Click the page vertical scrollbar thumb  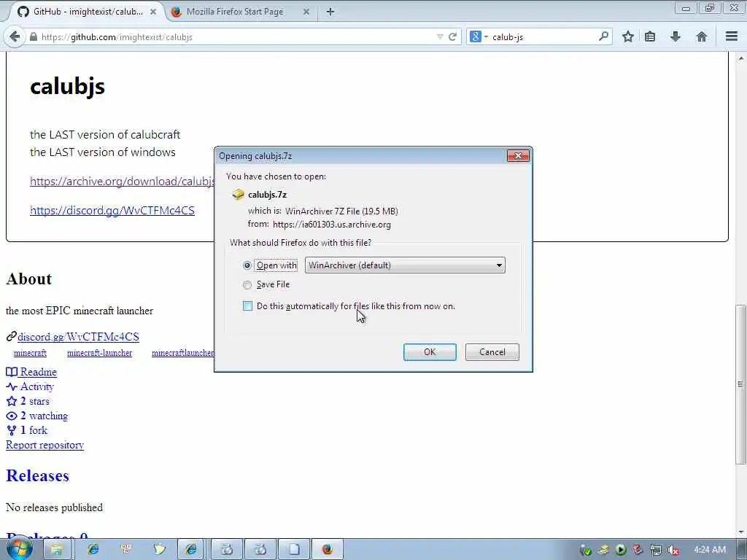pos(741,384)
